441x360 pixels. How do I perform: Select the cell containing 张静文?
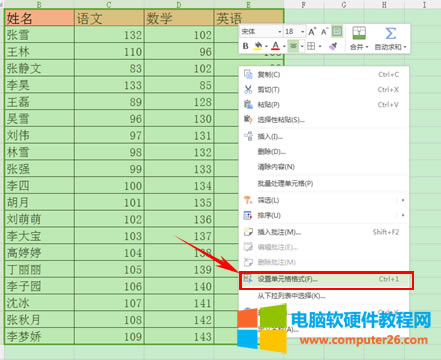click(40, 68)
